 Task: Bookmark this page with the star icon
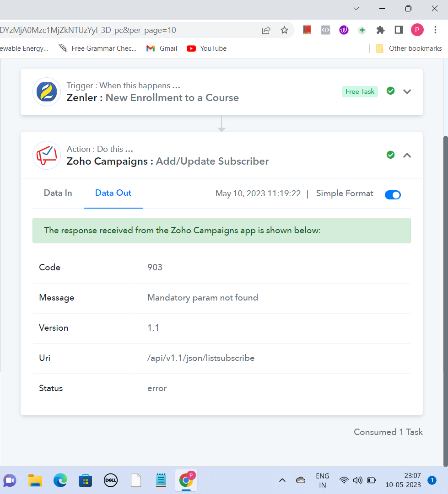[284, 30]
